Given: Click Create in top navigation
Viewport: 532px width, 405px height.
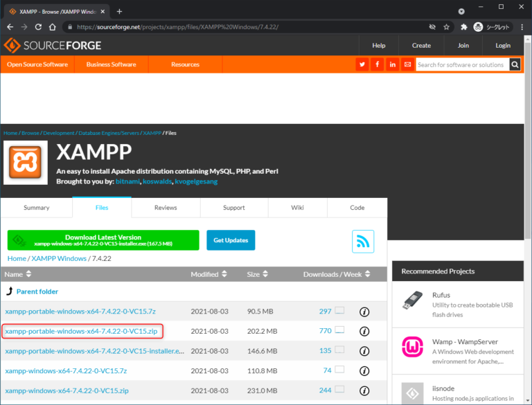Looking at the screenshot, I should coord(421,46).
